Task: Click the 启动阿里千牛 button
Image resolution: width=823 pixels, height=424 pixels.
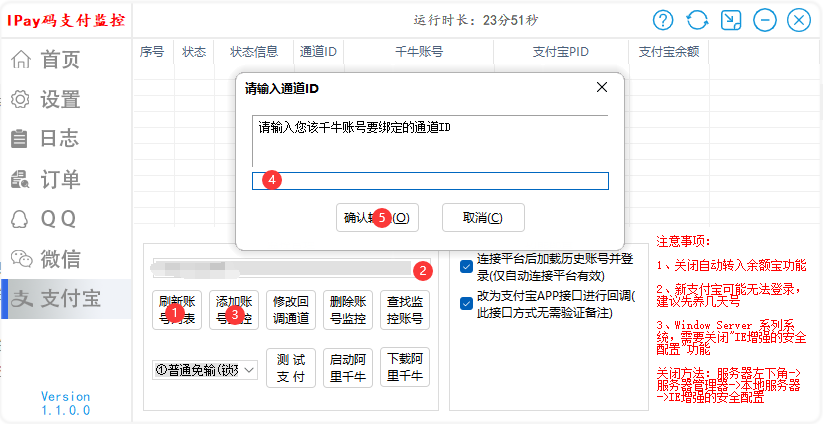Action: 348,368
